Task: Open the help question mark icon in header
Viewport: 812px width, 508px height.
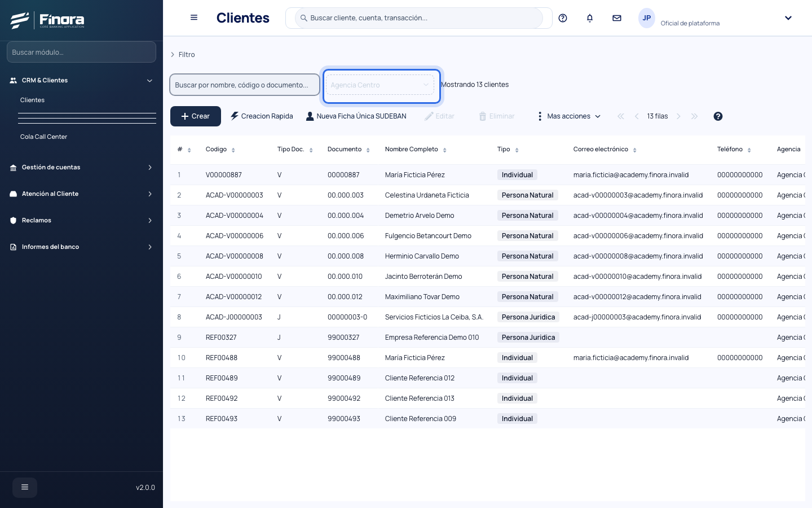Action: coord(563,18)
